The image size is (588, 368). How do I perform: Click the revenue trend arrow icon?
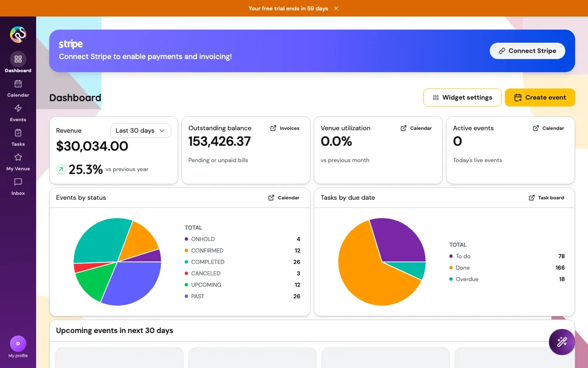click(61, 169)
